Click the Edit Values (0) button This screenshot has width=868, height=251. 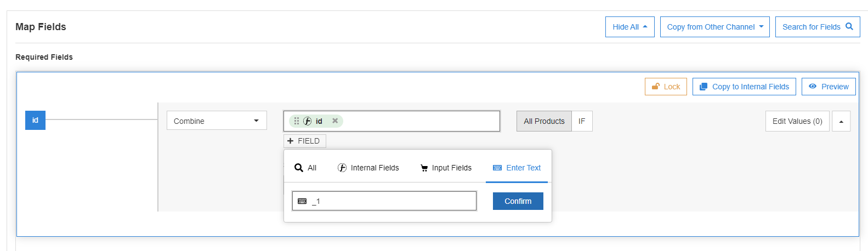pos(797,121)
